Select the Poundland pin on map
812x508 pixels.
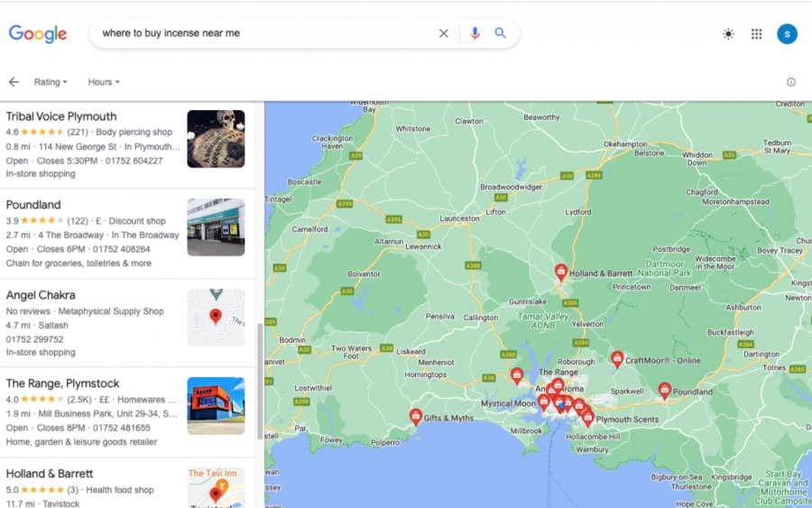click(x=665, y=390)
